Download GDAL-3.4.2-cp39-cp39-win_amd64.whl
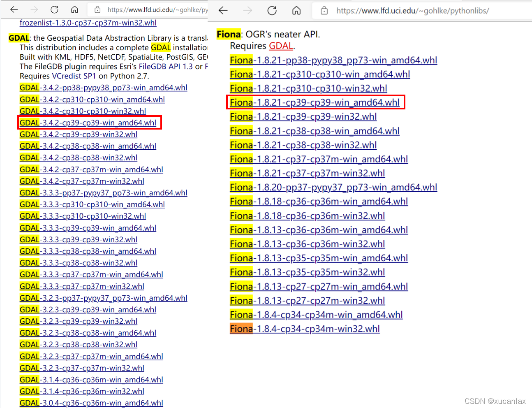532x408 pixels. pyautogui.click(x=88, y=123)
